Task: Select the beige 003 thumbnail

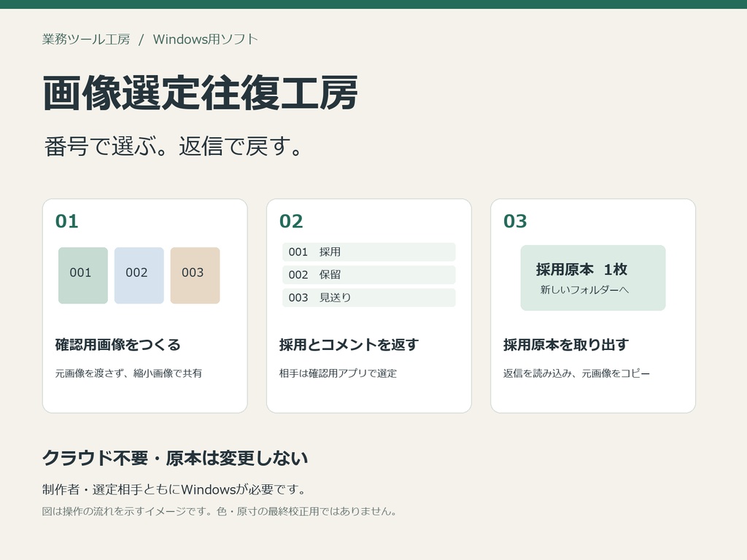Action: click(196, 275)
